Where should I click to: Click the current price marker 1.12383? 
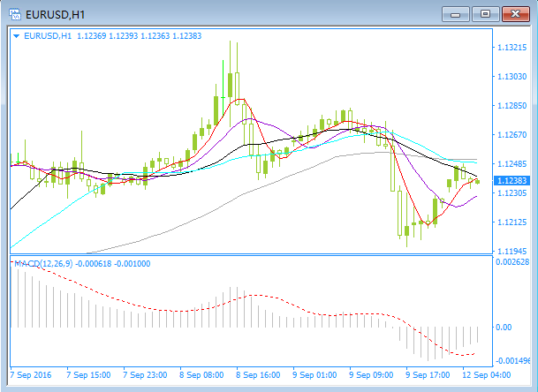point(511,180)
